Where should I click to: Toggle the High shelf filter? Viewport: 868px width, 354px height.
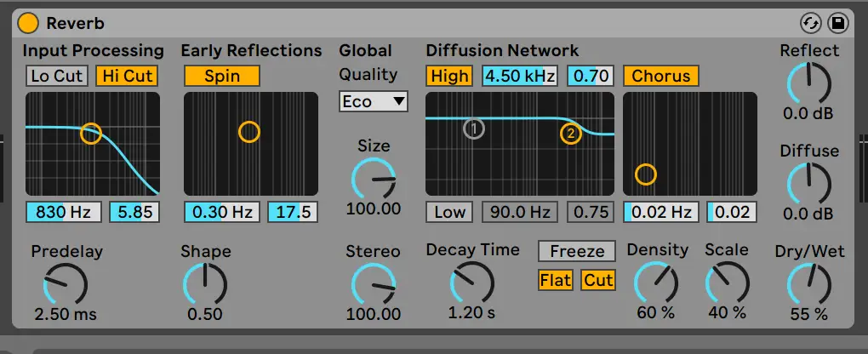pyautogui.click(x=449, y=76)
